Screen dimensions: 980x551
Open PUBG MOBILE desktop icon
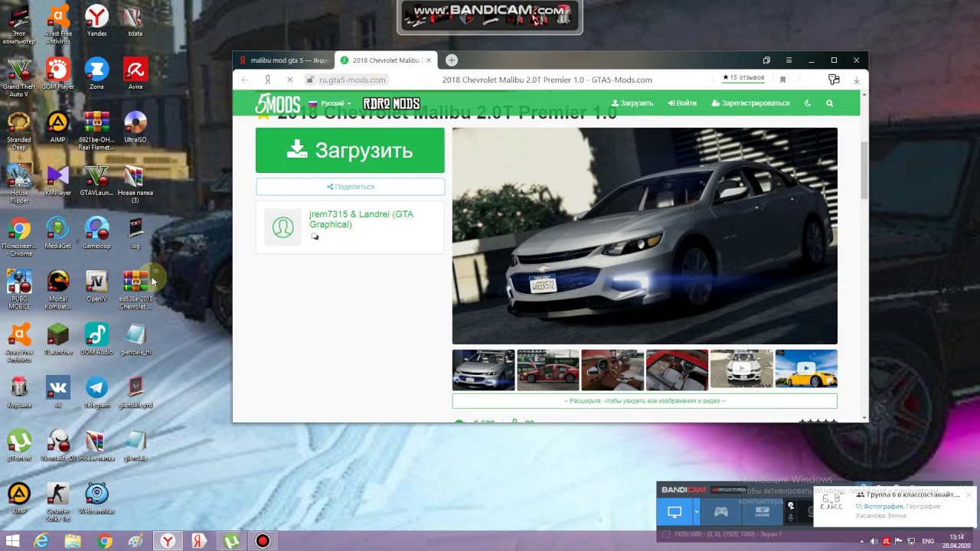coord(19,289)
